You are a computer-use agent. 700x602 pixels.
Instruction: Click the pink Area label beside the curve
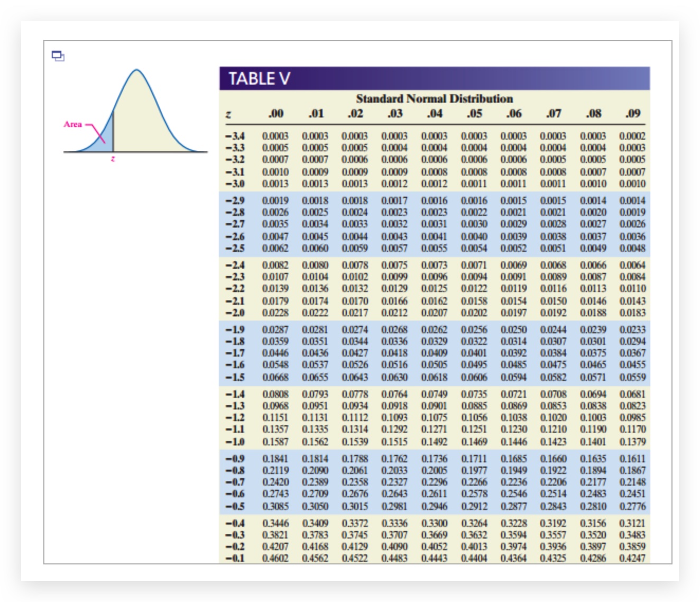click(73, 124)
